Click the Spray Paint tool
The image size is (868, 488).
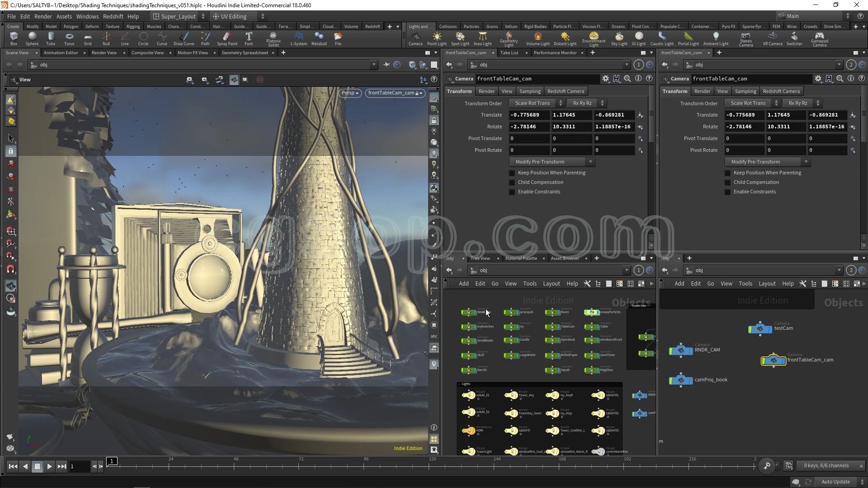coord(227,38)
